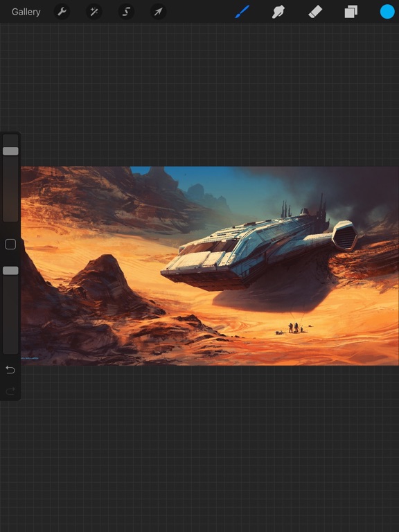The height and width of the screenshot is (532, 399).
Task: Open the Layers panel
Action: tap(351, 12)
